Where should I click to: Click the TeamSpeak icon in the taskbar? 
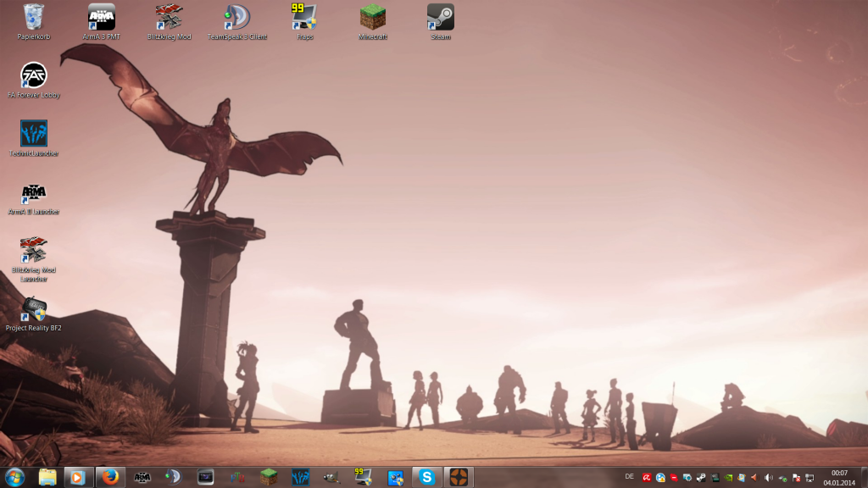click(173, 477)
